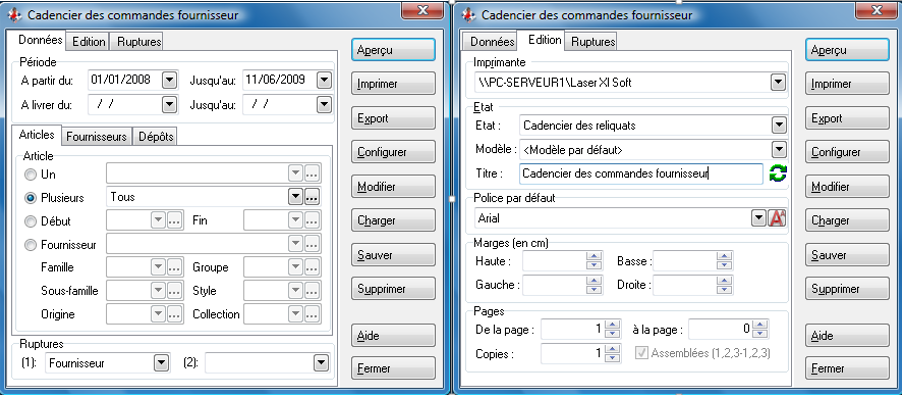Increase the Haute margin with up arrow

click(x=593, y=257)
